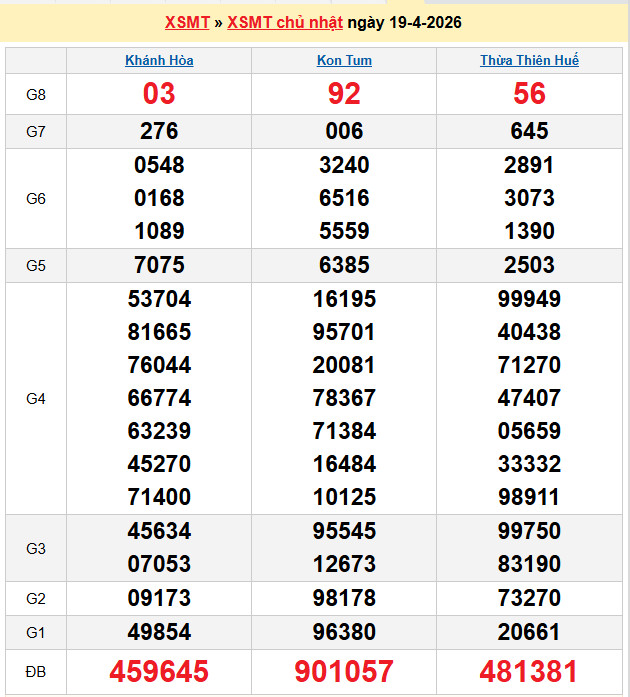This screenshot has width=630, height=697.
Task: Click Kon Tum special prize 901057
Action: 344,671
